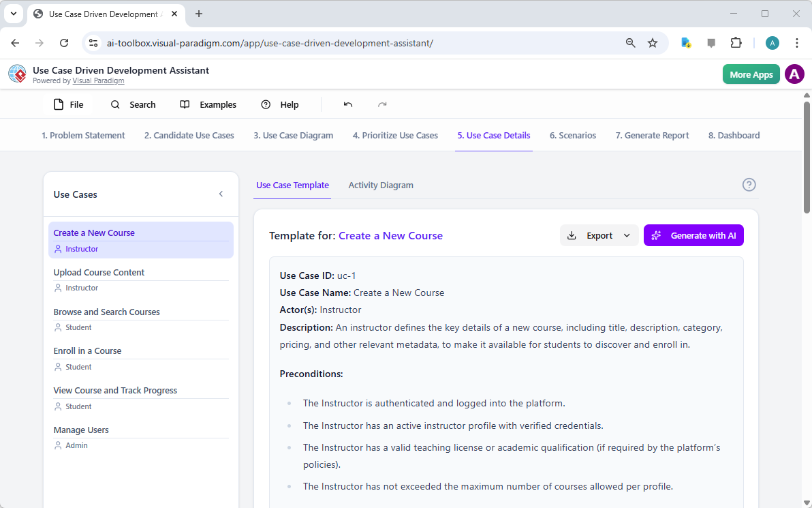Switch to the Activity Diagram tab
Viewport: 812px width, 508px height.
[381, 185]
